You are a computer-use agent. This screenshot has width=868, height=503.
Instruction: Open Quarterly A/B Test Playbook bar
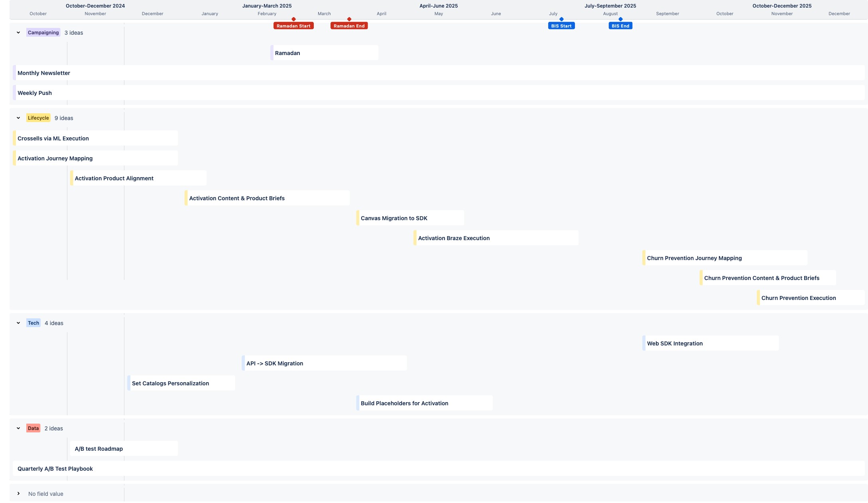[x=439, y=468]
